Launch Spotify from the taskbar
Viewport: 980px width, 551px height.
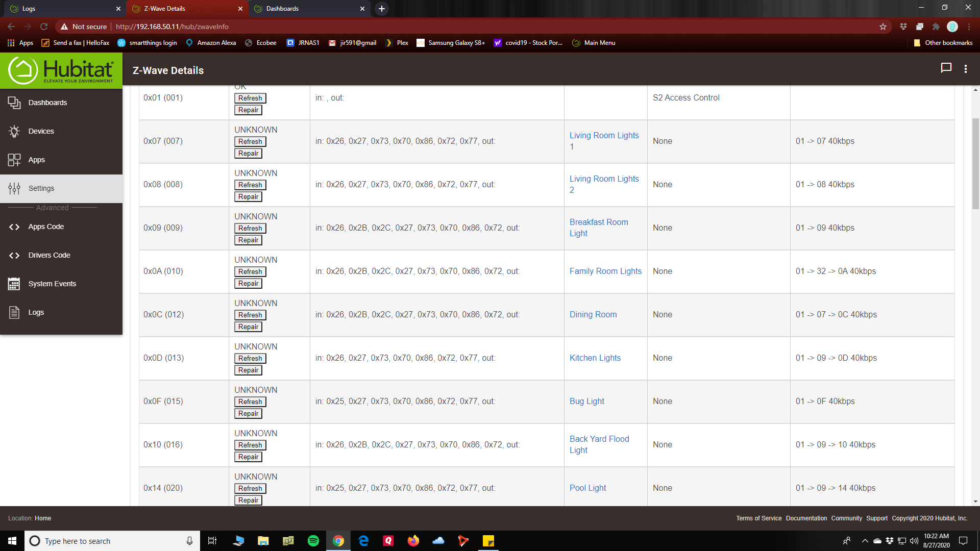(313, 541)
